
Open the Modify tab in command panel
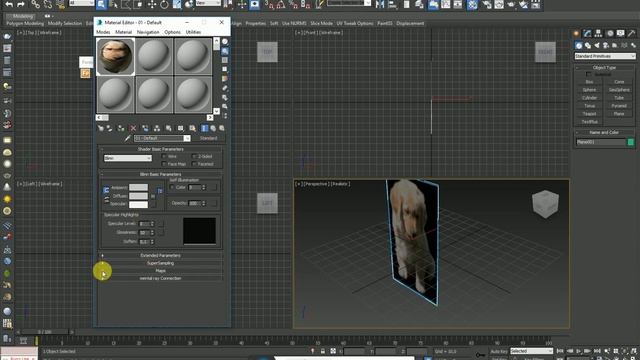click(x=587, y=33)
